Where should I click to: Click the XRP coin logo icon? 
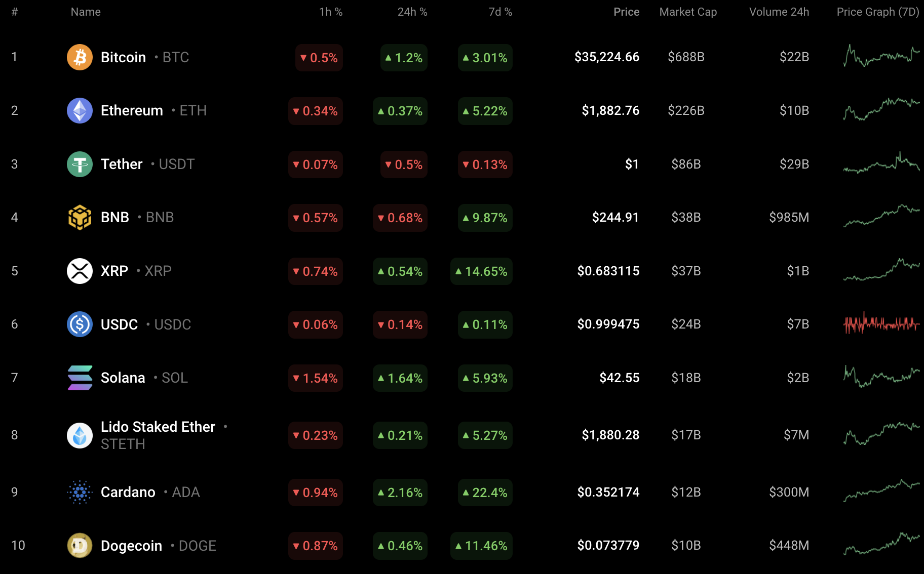(x=80, y=271)
